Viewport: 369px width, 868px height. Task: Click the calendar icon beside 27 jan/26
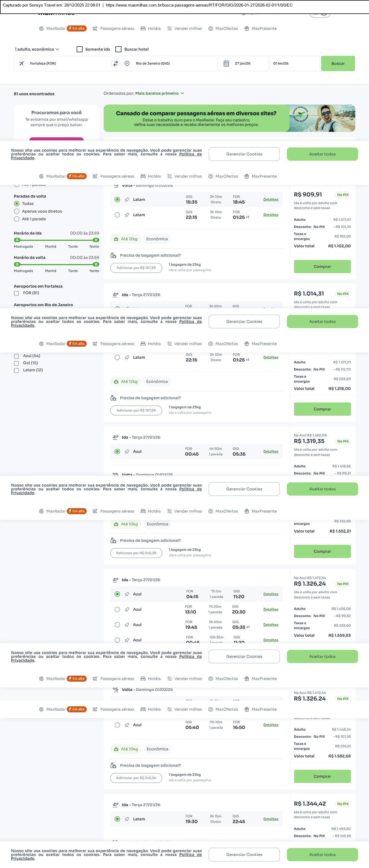tap(226, 63)
